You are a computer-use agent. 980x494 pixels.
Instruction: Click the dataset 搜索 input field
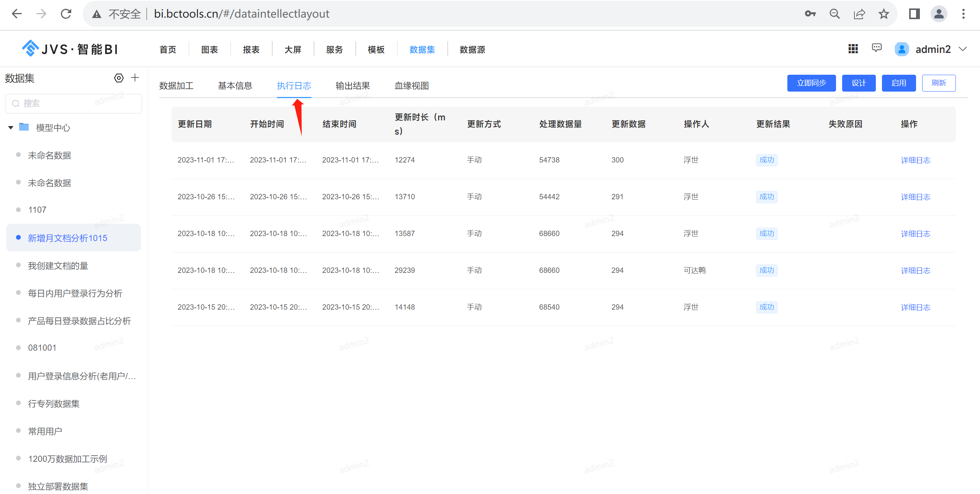(x=74, y=103)
